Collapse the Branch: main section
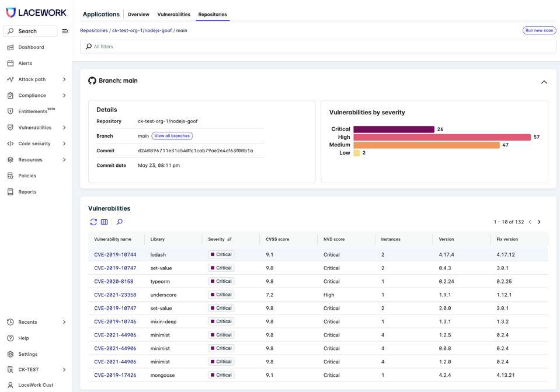Screen dimensions: 560x392 (544, 82)
